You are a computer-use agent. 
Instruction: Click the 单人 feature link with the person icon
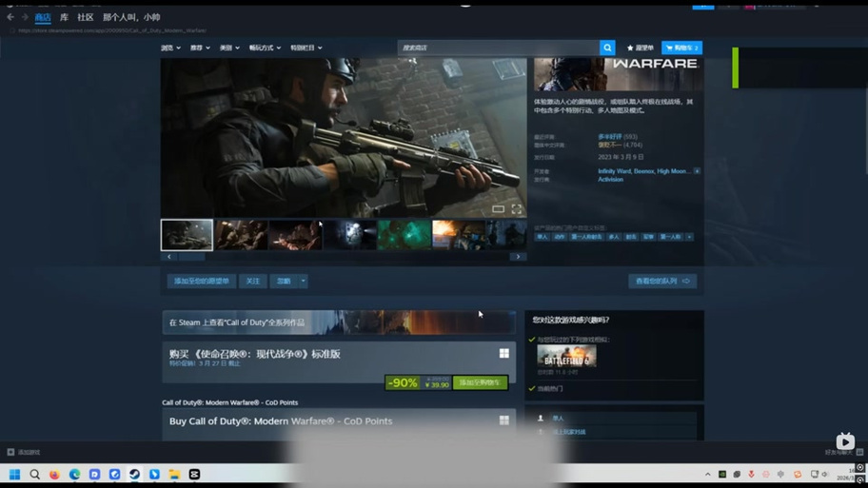(558, 419)
